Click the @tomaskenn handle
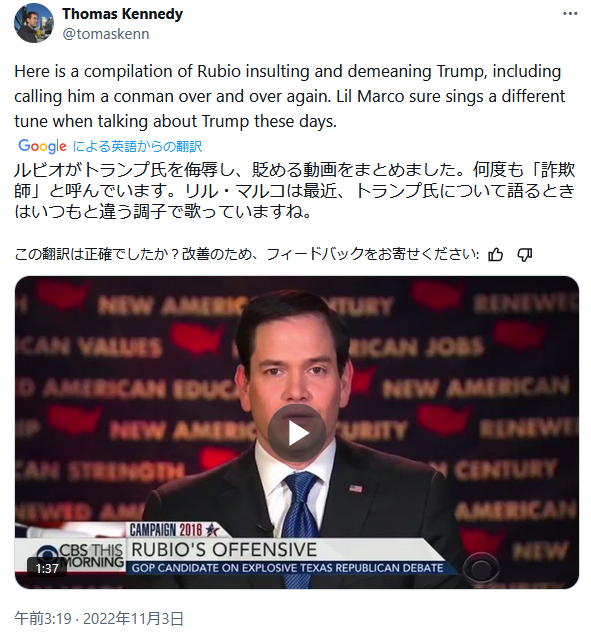 coord(106,34)
